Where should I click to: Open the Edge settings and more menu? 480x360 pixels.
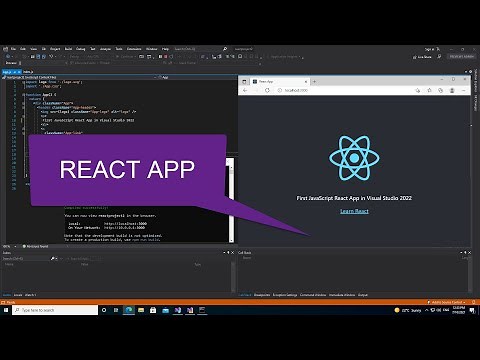(464, 90)
